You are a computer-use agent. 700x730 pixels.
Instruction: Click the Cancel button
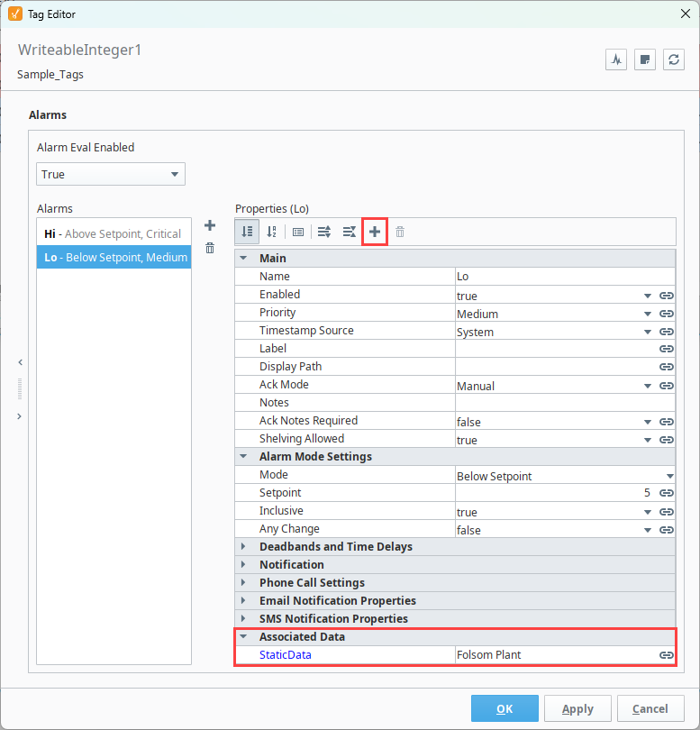650,708
